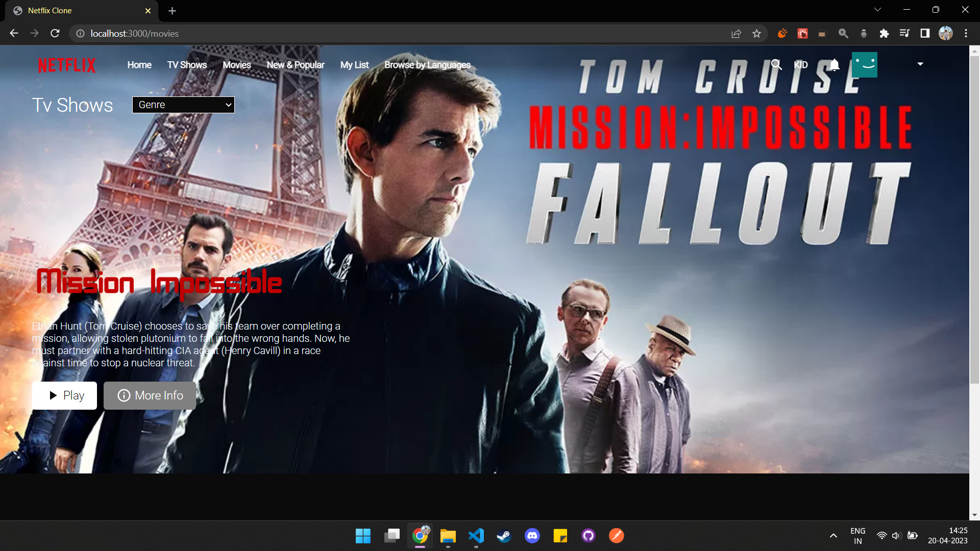Expand hidden icons in the system tray
Viewport: 980px width, 551px height.
click(x=833, y=535)
